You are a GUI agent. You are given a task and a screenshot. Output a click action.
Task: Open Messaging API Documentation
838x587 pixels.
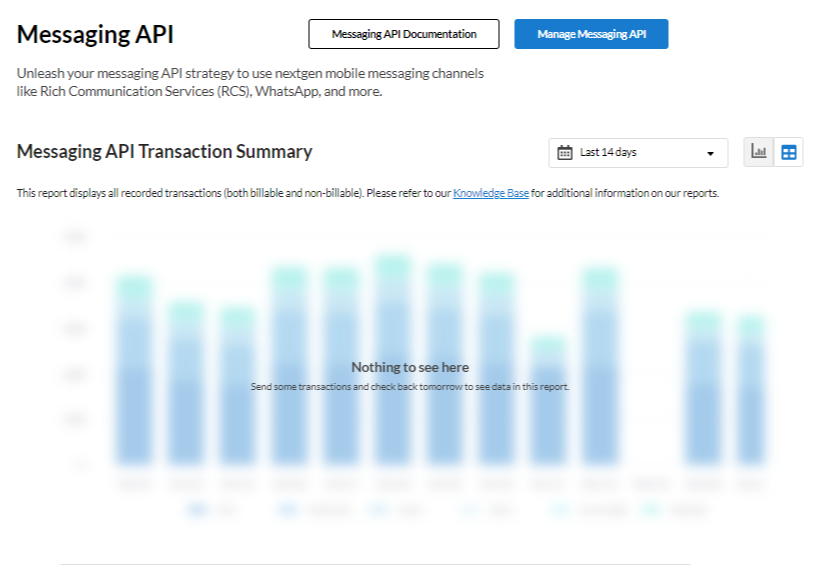pos(404,33)
